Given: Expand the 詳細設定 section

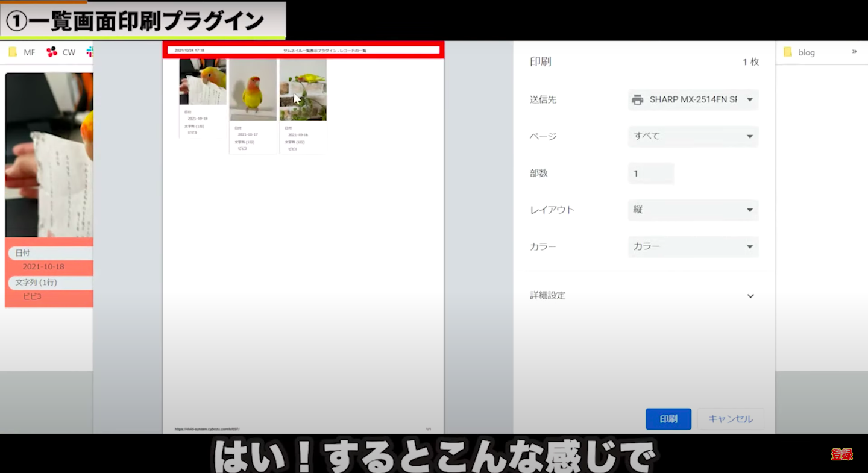Looking at the screenshot, I should [750, 296].
